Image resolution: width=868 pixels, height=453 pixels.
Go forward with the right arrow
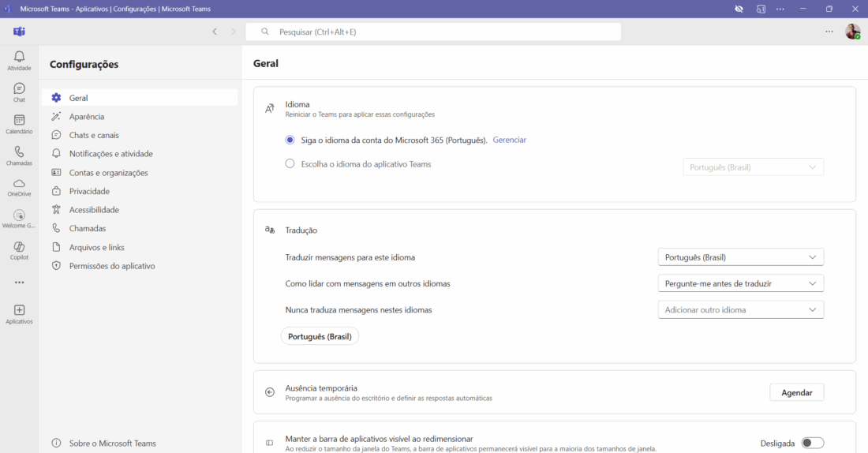point(234,32)
